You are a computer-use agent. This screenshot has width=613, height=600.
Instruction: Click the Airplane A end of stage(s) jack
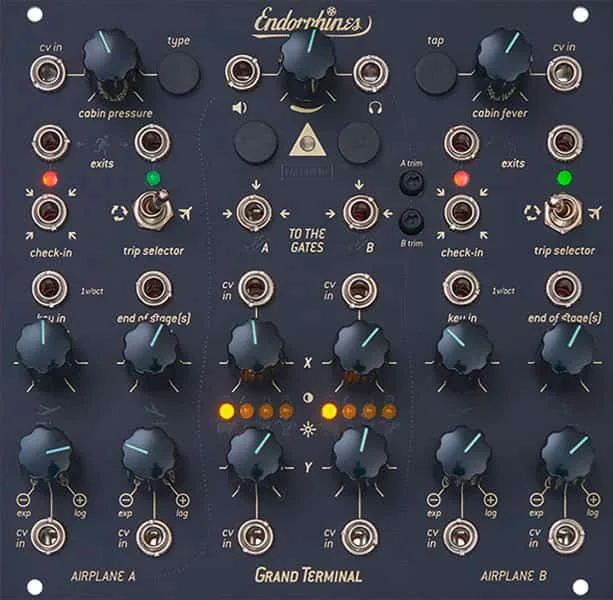point(154,288)
